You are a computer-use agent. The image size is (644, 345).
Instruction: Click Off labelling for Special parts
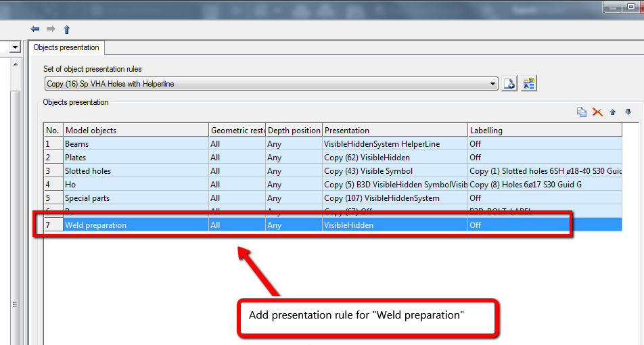pyautogui.click(x=545, y=198)
